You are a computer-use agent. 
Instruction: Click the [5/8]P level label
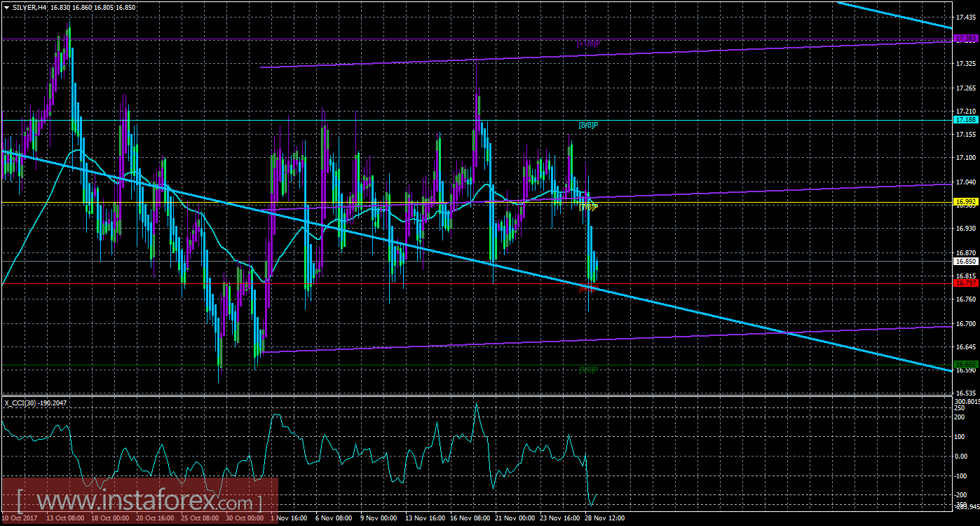(x=589, y=369)
